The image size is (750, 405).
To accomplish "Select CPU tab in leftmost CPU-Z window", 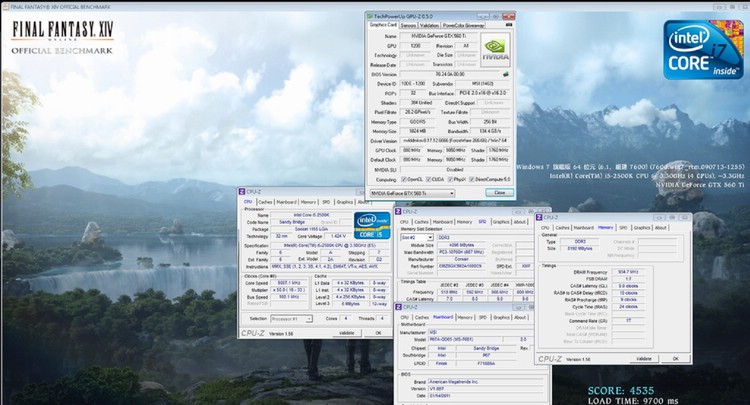I will (x=248, y=202).
